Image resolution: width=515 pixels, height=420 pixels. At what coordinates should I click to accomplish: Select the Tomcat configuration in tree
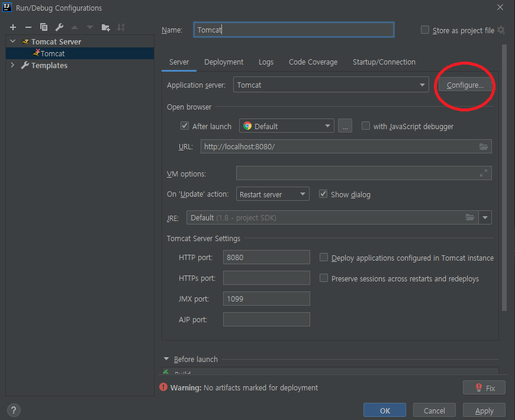point(80,53)
